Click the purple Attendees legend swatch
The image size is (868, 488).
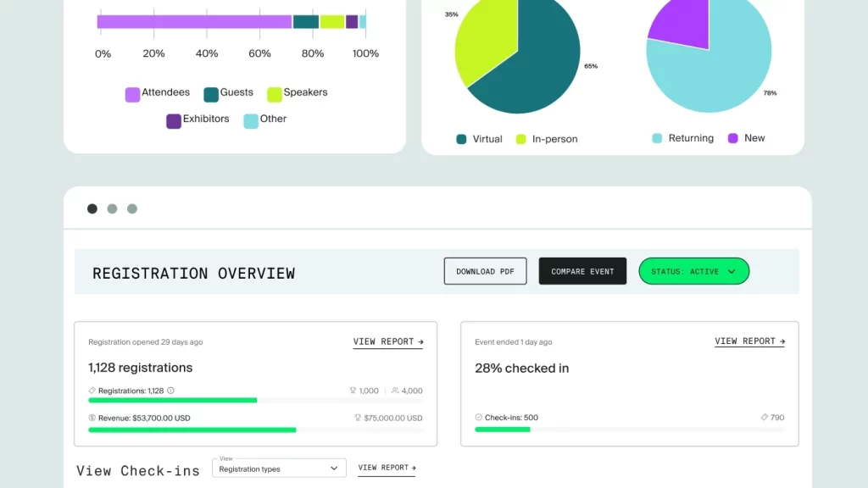[x=132, y=95]
